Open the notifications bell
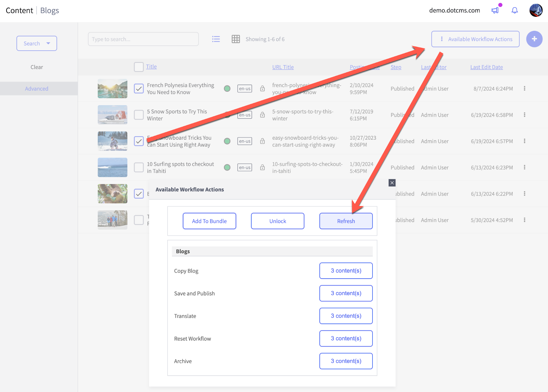This screenshot has width=548, height=392. tap(514, 10)
